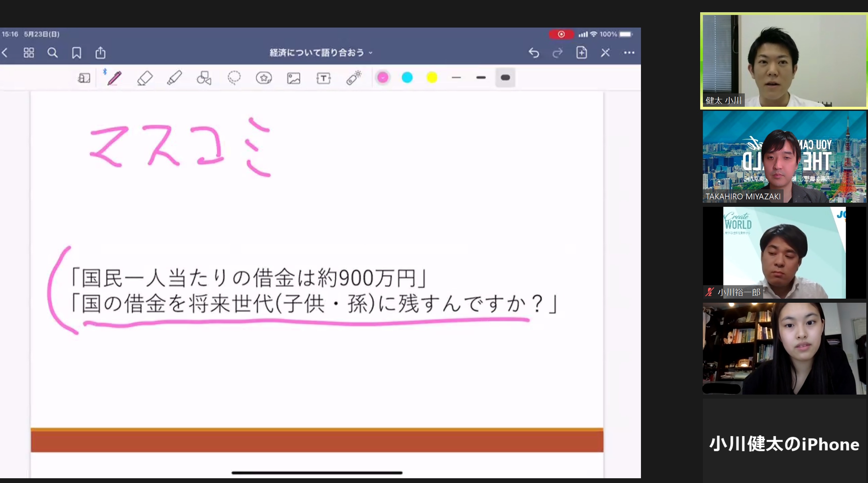Bookmark the current page
Viewport: 868px width, 483px height.
click(77, 53)
